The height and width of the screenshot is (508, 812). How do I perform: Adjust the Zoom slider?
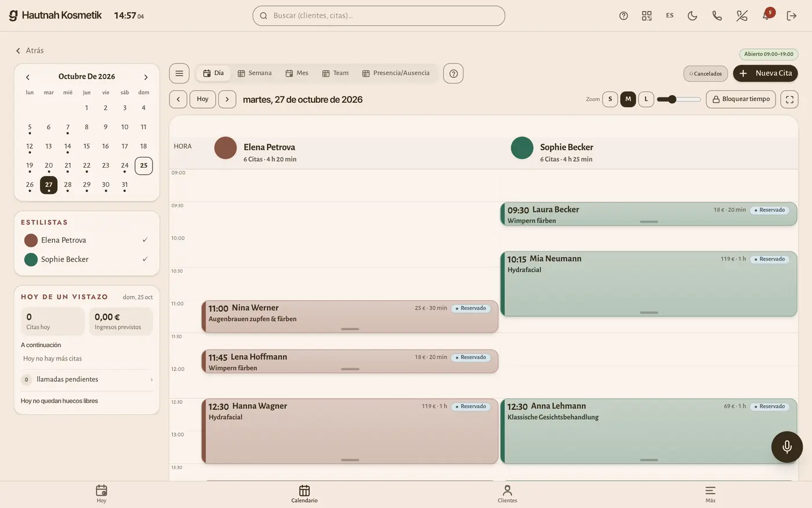coord(679,99)
